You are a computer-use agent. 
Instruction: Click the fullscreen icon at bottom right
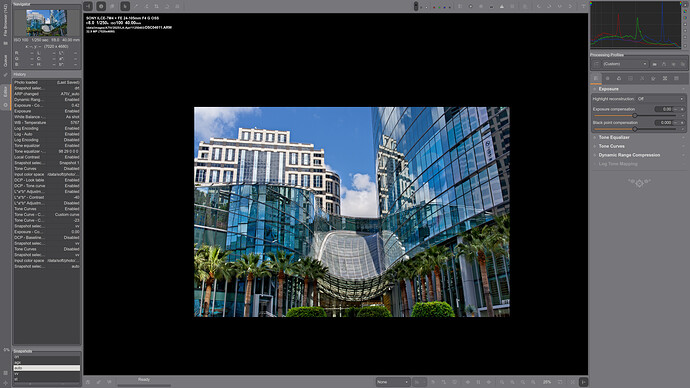573,382
